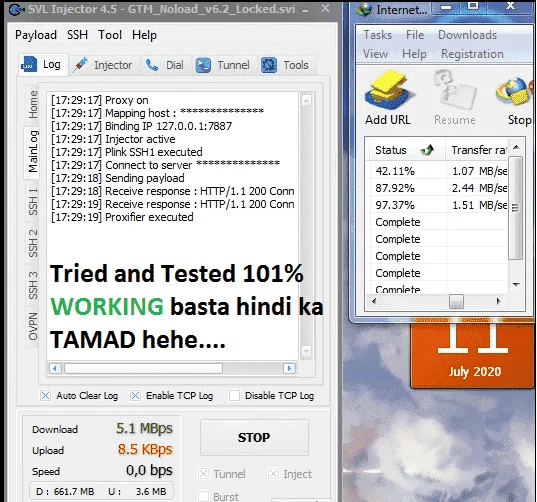This screenshot has width=537, height=502.
Task: Open the Registration menu
Action: [472, 54]
